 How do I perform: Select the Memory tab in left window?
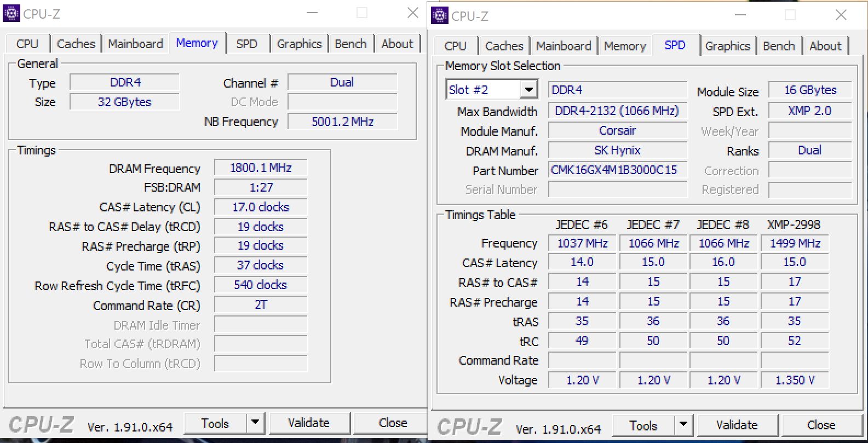coord(197,43)
